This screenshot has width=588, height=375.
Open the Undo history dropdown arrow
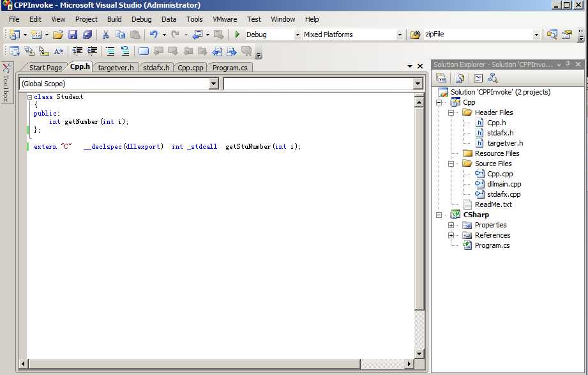[164, 34]
